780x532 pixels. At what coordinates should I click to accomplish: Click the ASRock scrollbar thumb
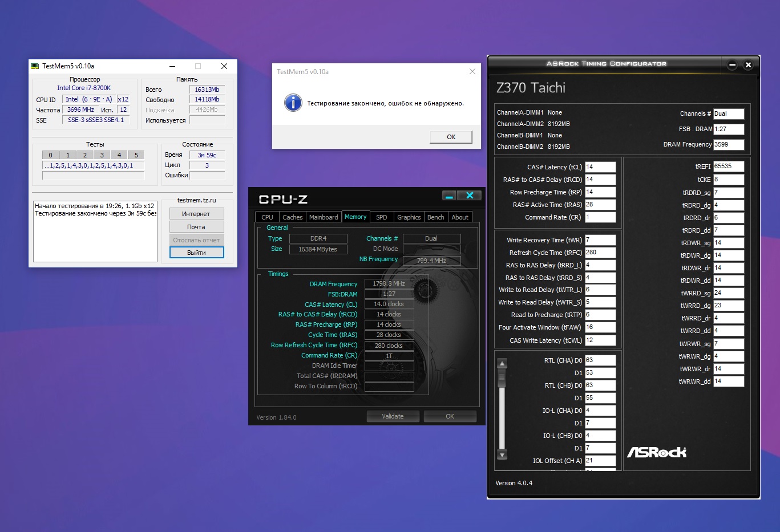502,377
